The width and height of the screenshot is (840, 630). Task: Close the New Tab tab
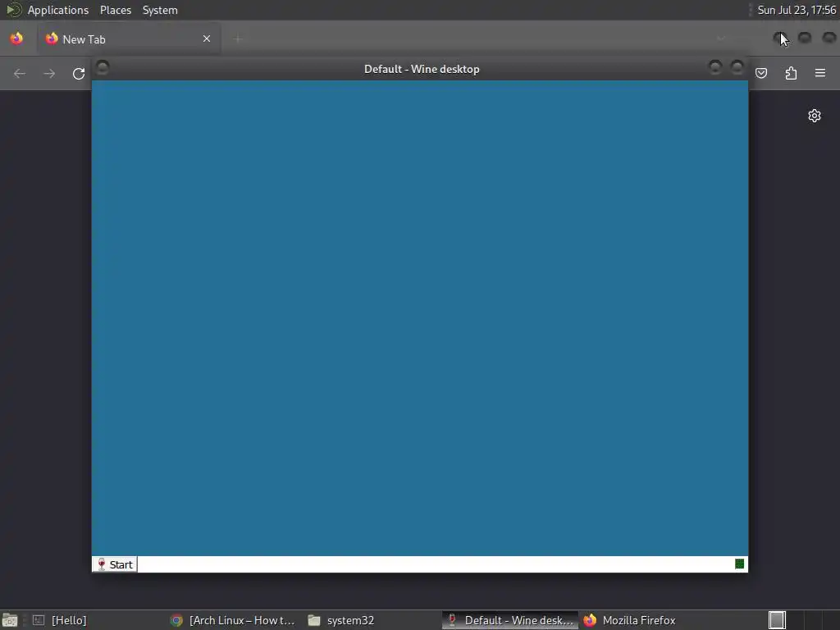click(x=207, y=39)
